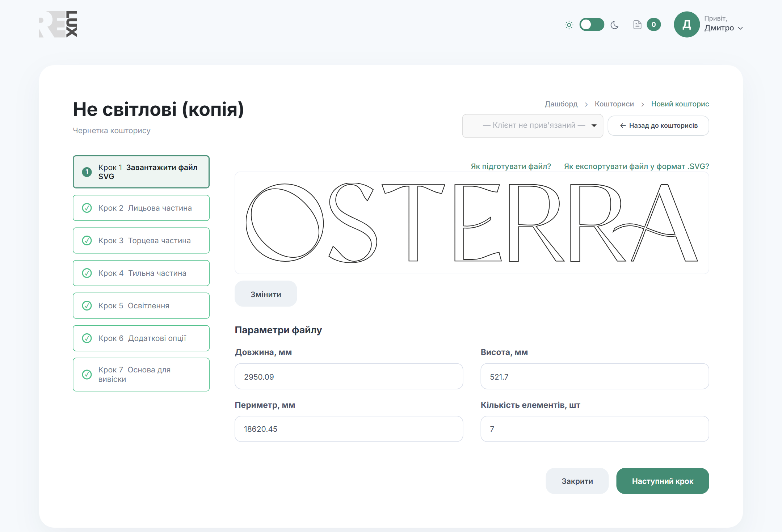Click the Чернетка кошторису subtitle
782x532 pixels.
(112, 131)
